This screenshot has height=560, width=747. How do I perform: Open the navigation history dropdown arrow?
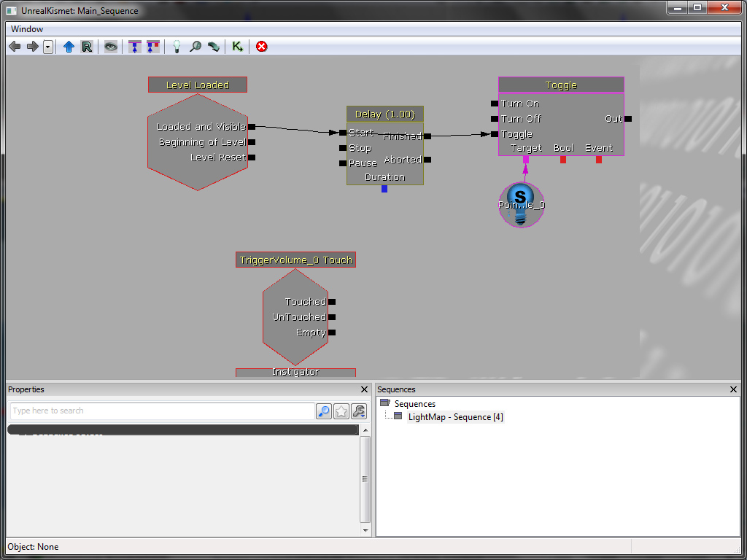click(x=48, y=47)
